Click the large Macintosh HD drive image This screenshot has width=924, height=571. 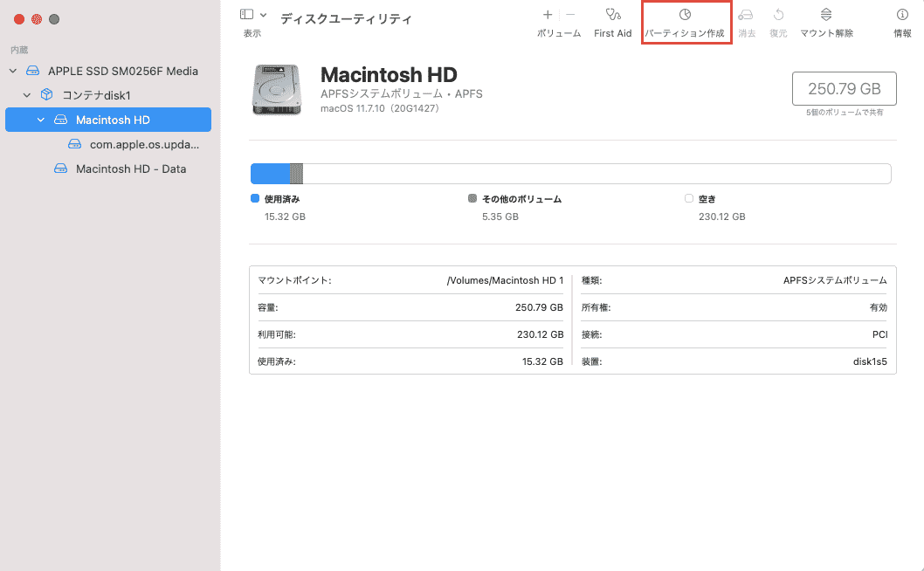pyautogui.click(x=276, y=90)
